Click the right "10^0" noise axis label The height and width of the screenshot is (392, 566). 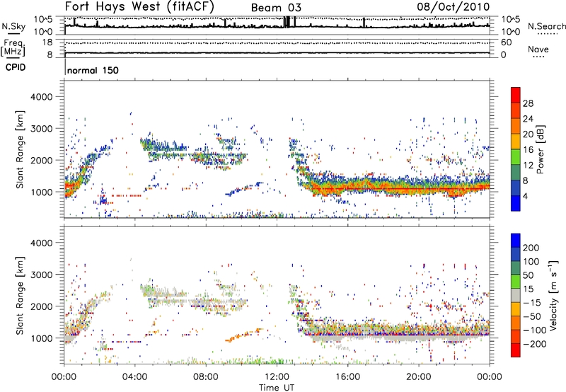coord(511,32)
